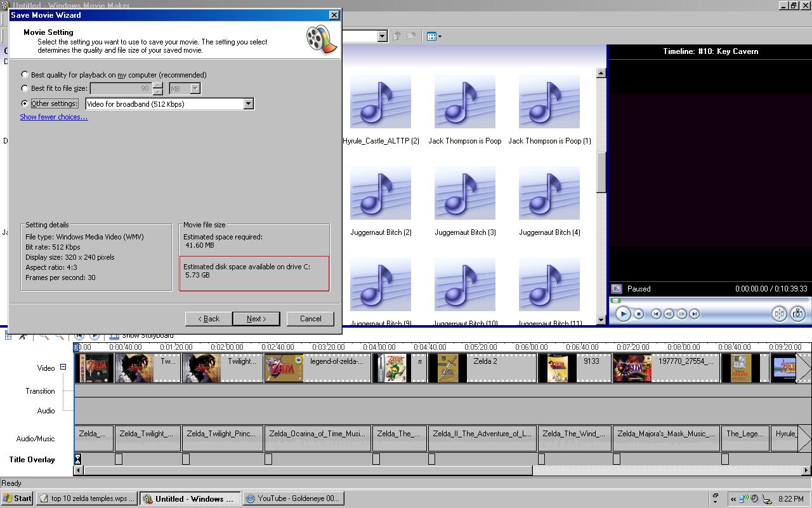
Task: Select the Jack Thompson is Poop audio clip
Action: pyautogui.click(x=465, y=110)
